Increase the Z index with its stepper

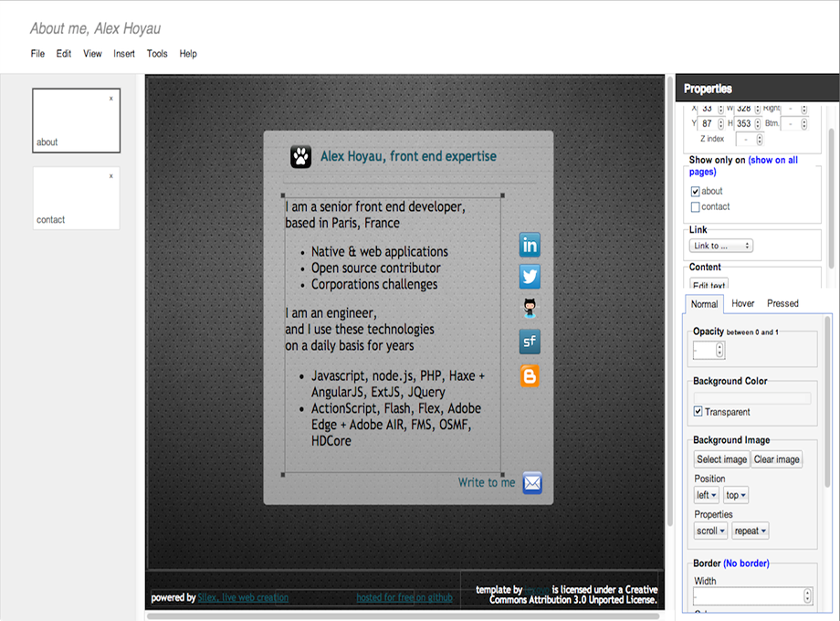[760, 136]
